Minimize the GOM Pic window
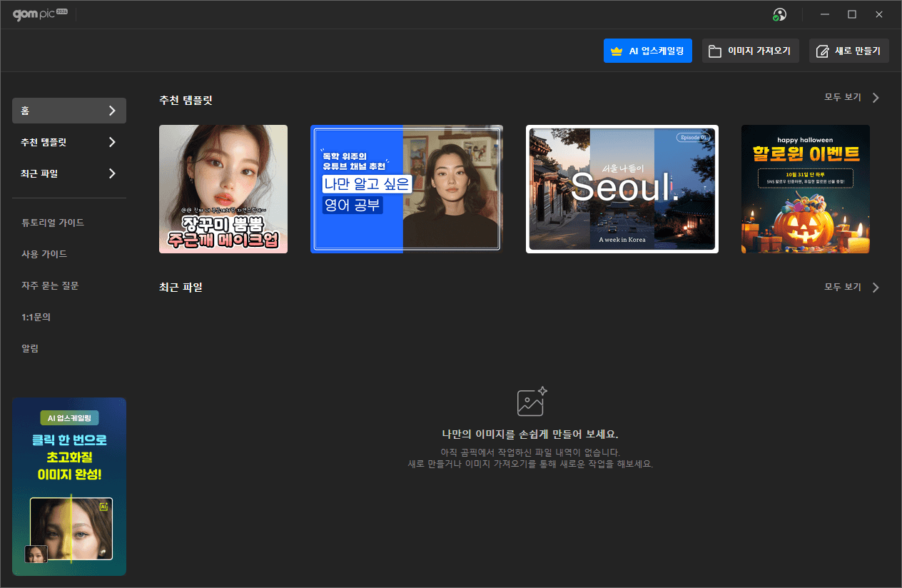902x588 pixels. click(x=824, y=14)
